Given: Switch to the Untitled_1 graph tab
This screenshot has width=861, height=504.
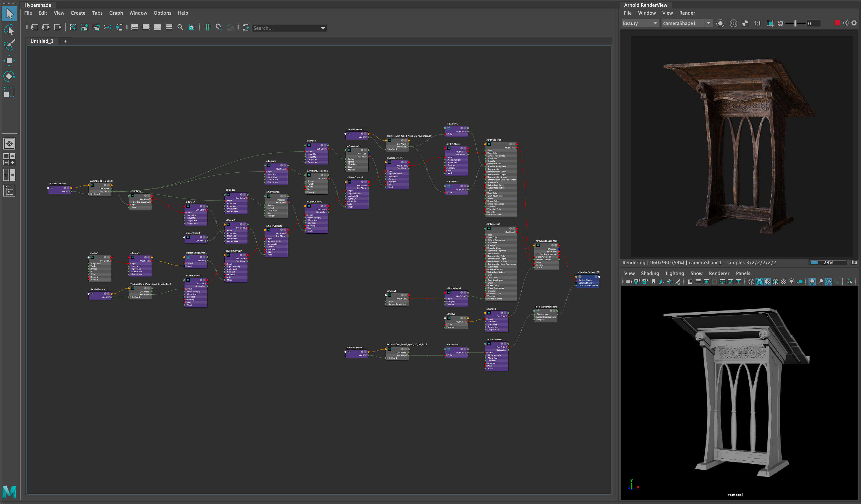Looking at the screenshot, I should coord(42,41).
